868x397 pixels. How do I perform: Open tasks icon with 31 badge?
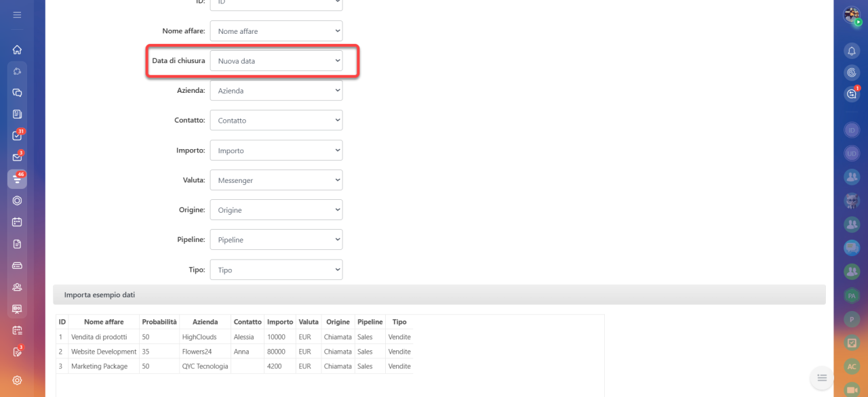coord(17,135)
